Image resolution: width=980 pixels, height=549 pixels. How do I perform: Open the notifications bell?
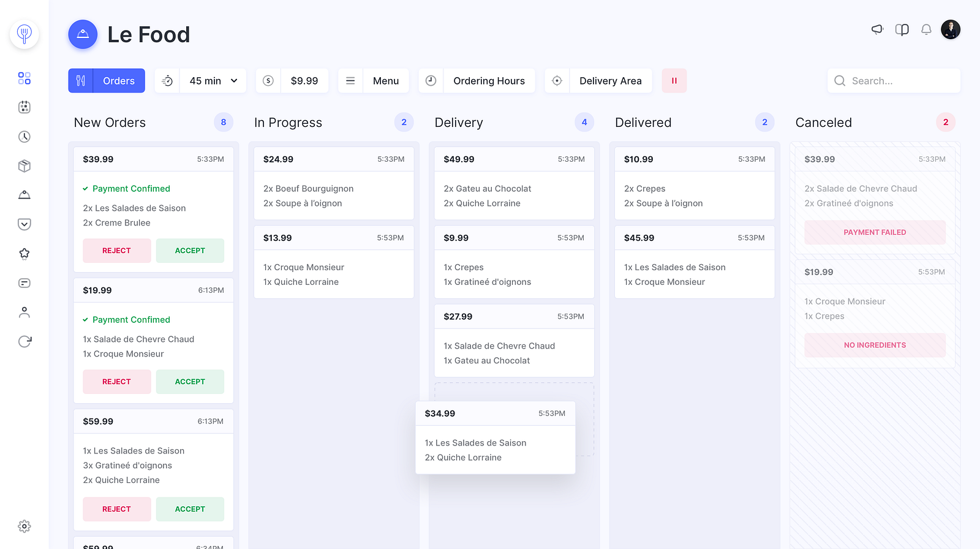pos(927,29)
